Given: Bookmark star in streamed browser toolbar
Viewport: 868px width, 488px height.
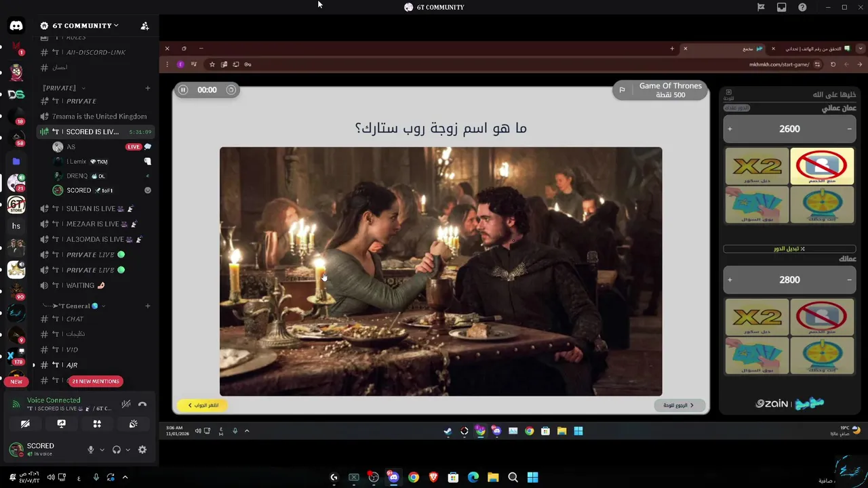Looking at the screenshot, I should click(212, 64).
